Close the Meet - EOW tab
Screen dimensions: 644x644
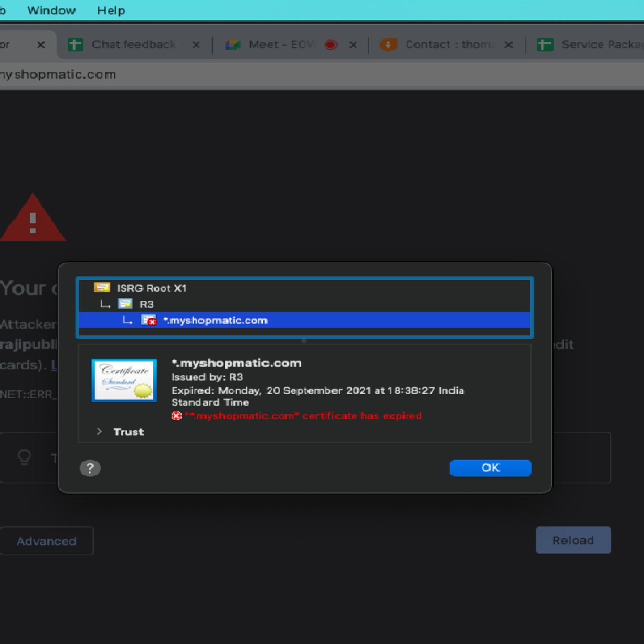[x=353, y=45]
